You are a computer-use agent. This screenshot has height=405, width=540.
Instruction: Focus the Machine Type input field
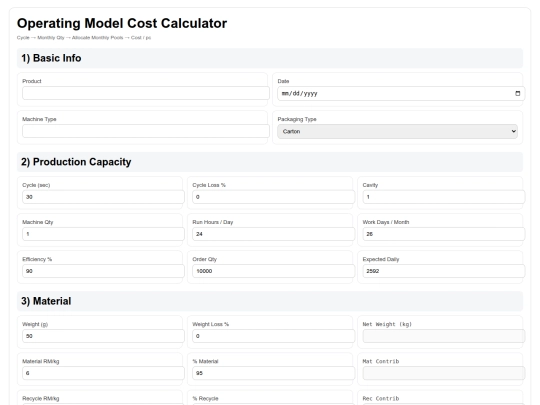click(146, 131)
